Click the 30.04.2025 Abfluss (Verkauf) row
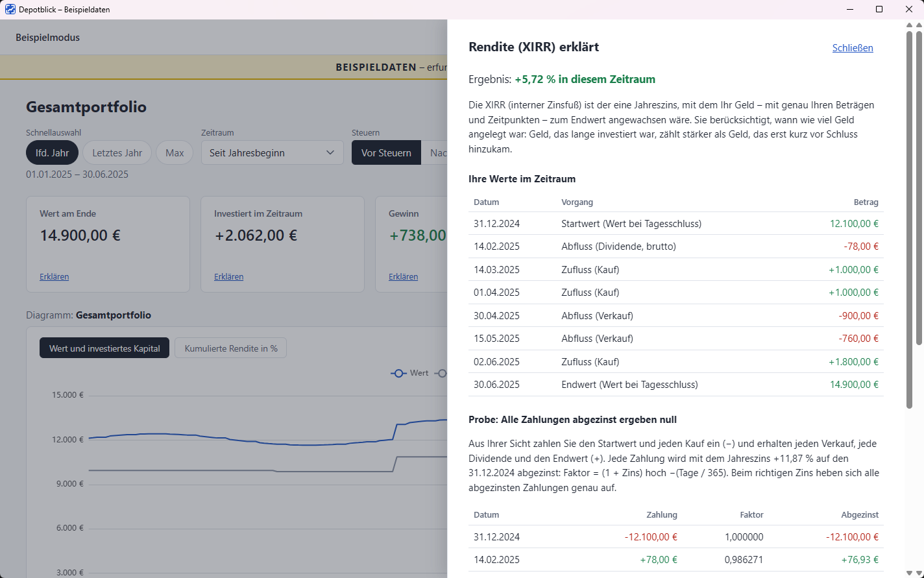The image size is (924, 578). click(x=676, y=316)
